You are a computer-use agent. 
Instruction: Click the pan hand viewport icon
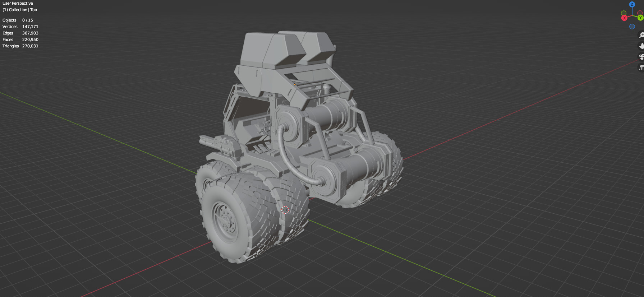coord(641,46)
